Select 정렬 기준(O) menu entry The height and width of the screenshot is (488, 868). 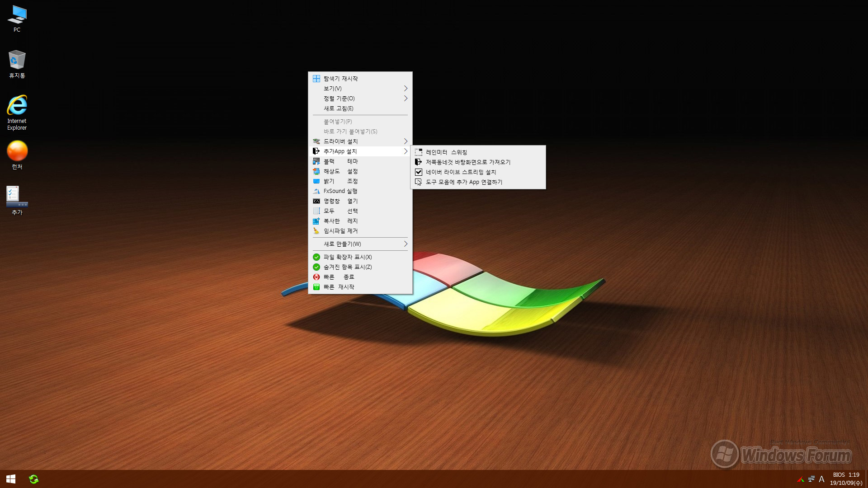360,99
